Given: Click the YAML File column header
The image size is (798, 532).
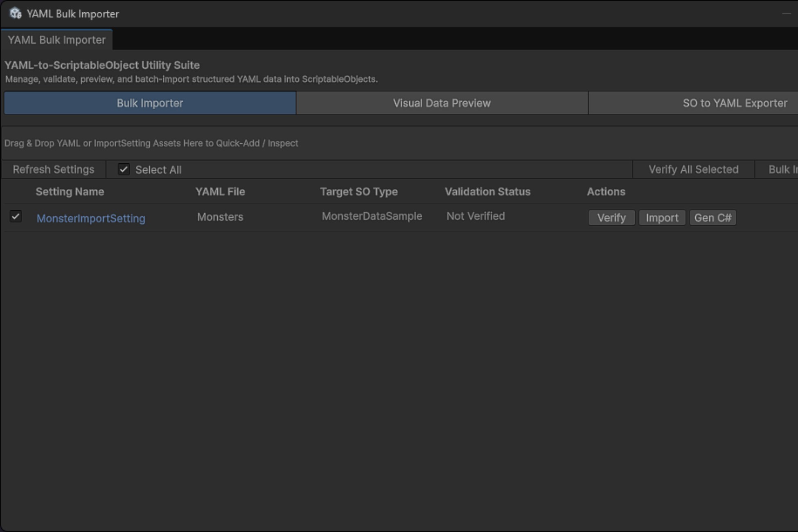Looking at the screenshot, I should tap(220, 192).
